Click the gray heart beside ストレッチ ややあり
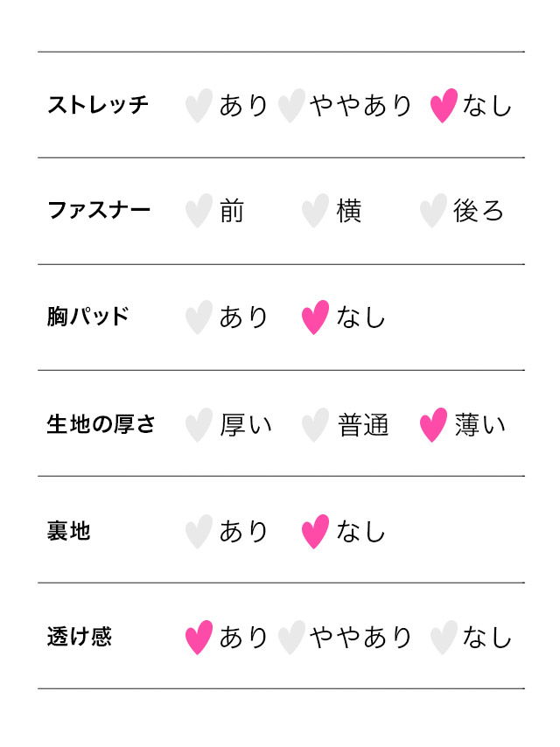Image resolution: width=560 pixels, height=747 pixels. click(x=291, y=106)
